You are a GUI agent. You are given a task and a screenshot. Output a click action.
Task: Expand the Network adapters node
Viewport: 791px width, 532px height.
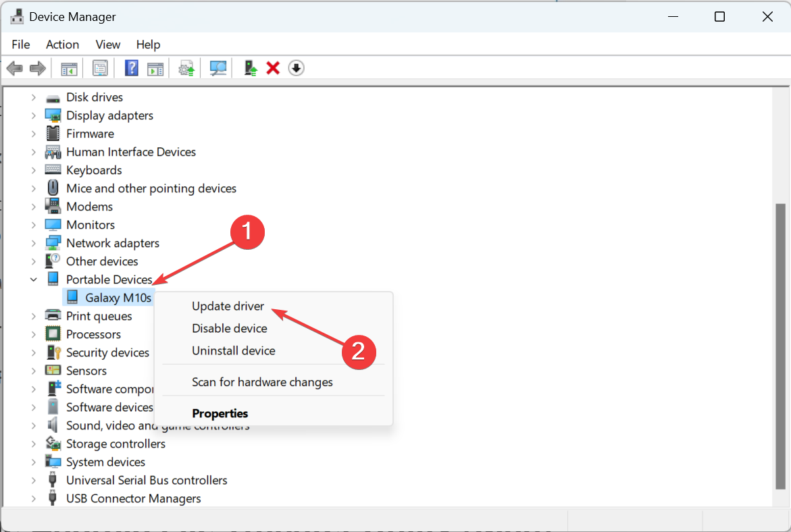[x=33, y=243]
